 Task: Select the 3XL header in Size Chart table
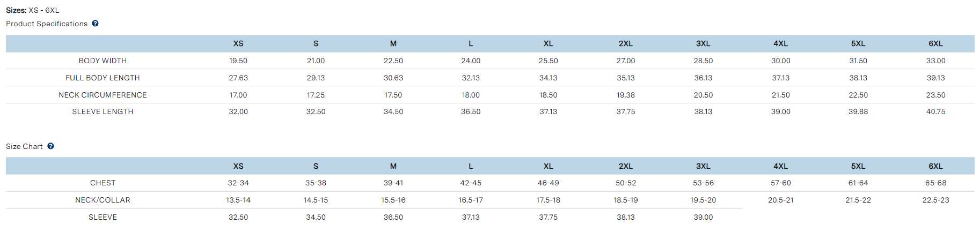pyautogui.click(x=703, y=166)
